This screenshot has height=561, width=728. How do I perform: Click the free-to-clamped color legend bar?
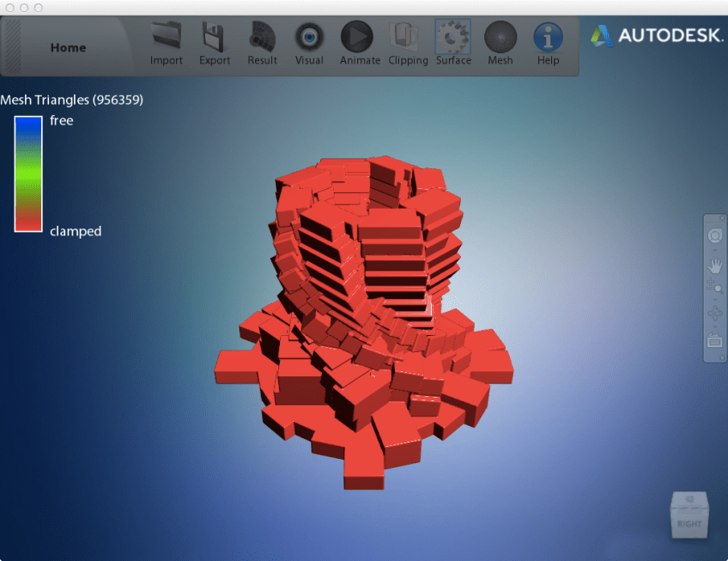[x=28, y=174]
